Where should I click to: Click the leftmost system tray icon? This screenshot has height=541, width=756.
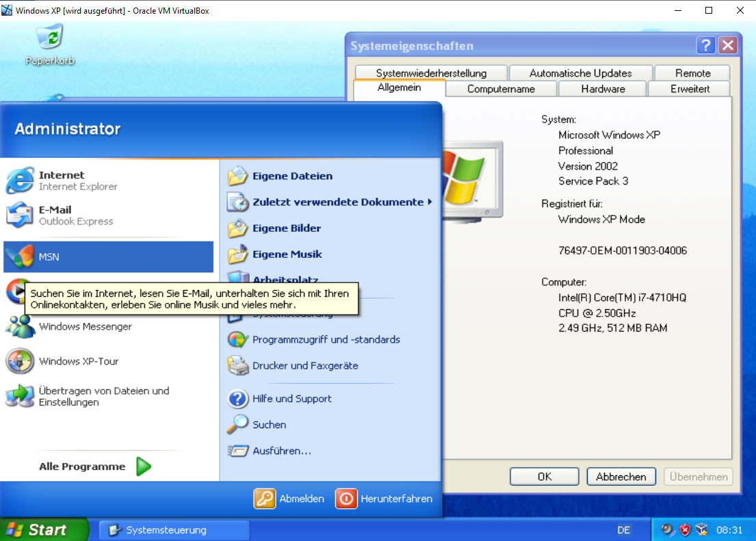668,530
